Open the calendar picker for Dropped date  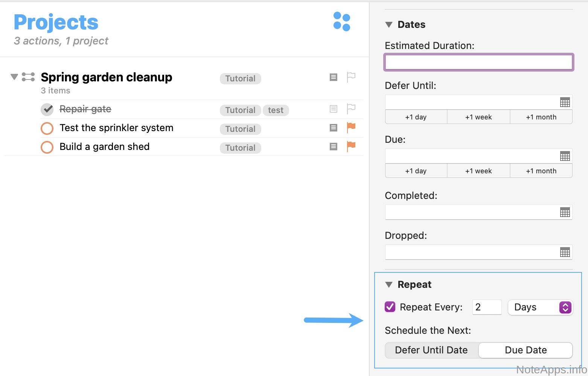pos(565,252)
